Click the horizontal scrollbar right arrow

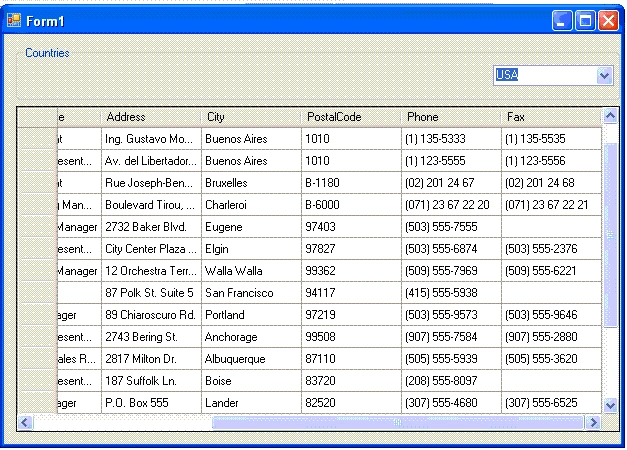tap(594, 422)
